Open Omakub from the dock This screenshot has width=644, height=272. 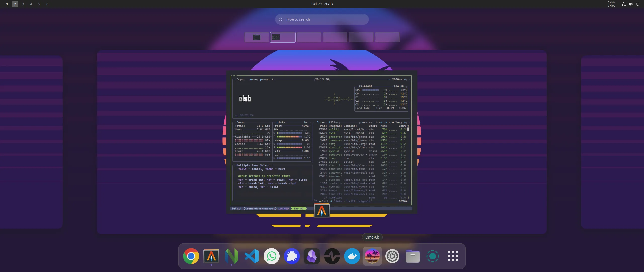click(372, 256)
